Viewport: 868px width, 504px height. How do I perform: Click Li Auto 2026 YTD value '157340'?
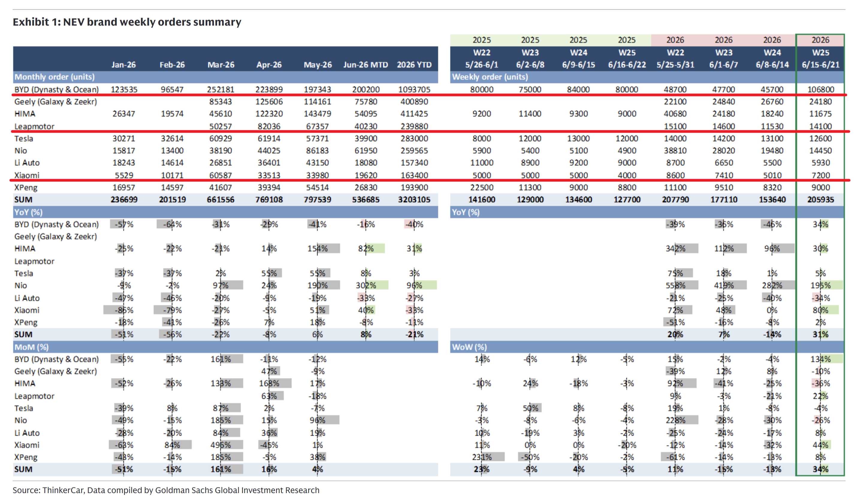click(414, 163)
